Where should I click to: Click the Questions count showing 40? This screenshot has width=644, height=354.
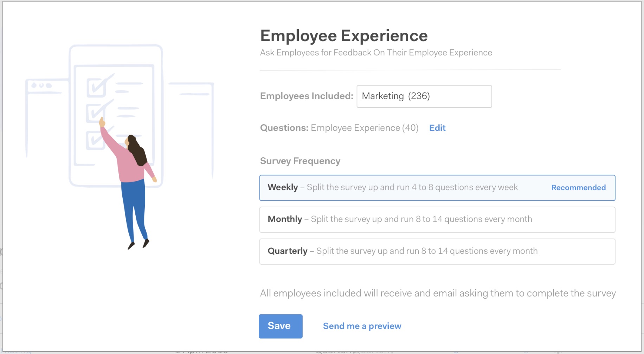point(365,128)
